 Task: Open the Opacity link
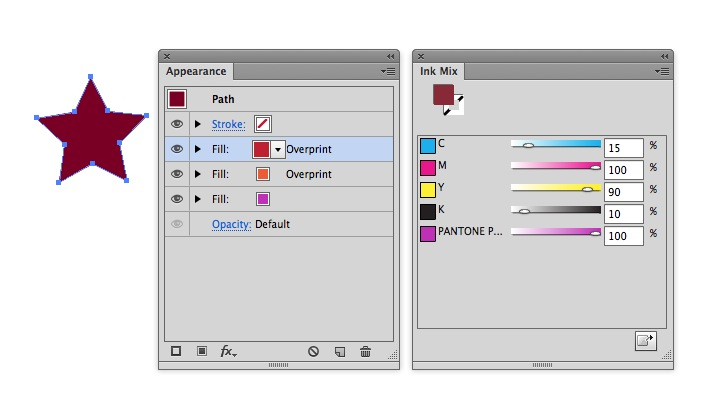click(x=230, y=224)
